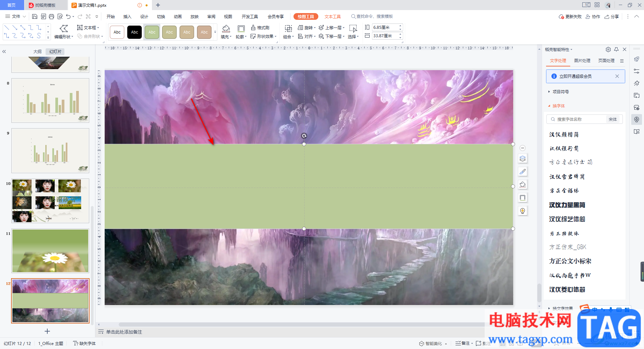Close the 稻壳智能特性 side panel
The width and height of the screenshot is (644, 349).
(x=625, y=49)
